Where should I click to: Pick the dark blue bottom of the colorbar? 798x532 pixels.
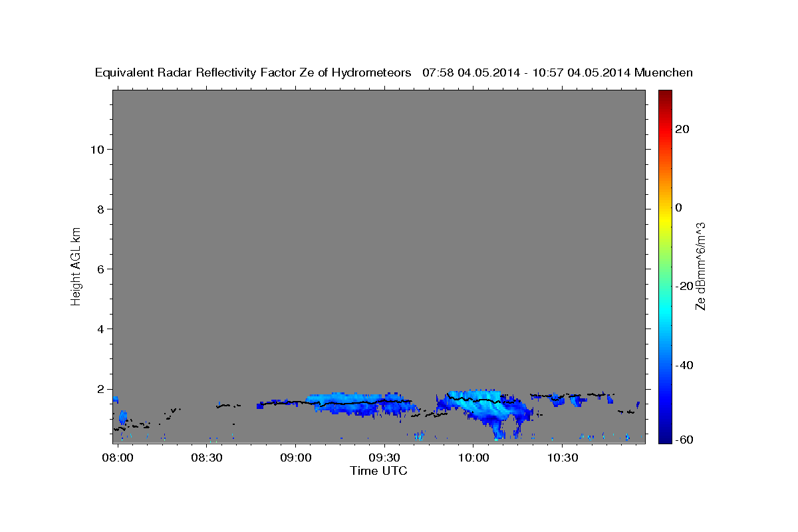[x=665, y=439]
